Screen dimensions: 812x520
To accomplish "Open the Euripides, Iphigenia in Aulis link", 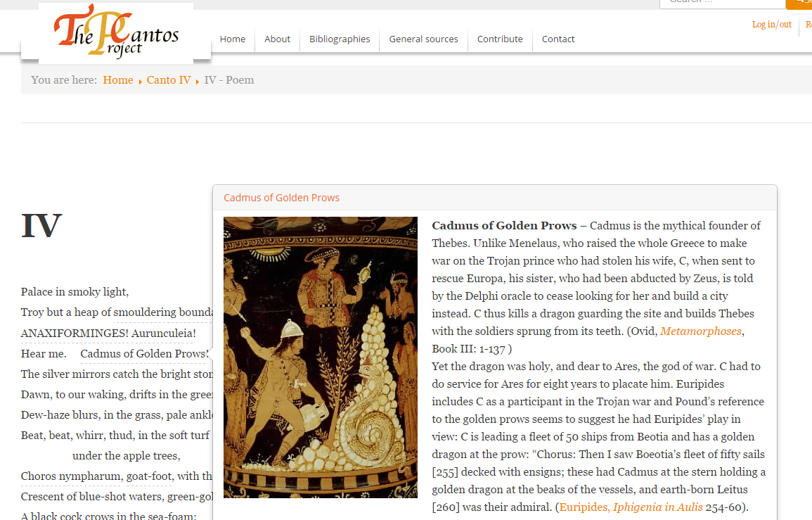I will (x=631, y=507).
